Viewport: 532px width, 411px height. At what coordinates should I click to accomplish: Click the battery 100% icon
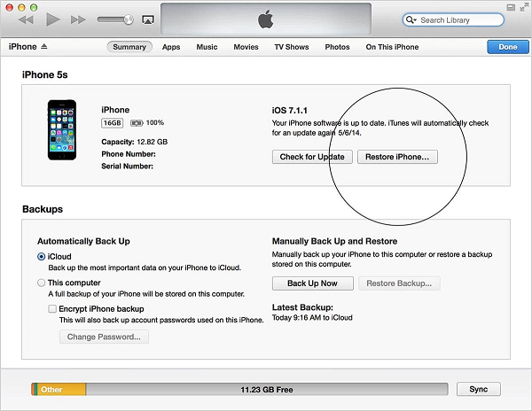click(x=137, y=124)
